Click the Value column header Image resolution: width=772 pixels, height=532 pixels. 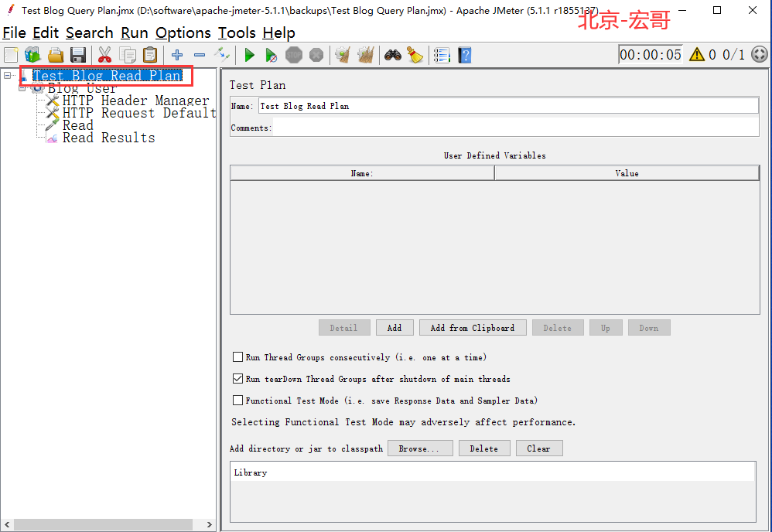coord(627,173)
